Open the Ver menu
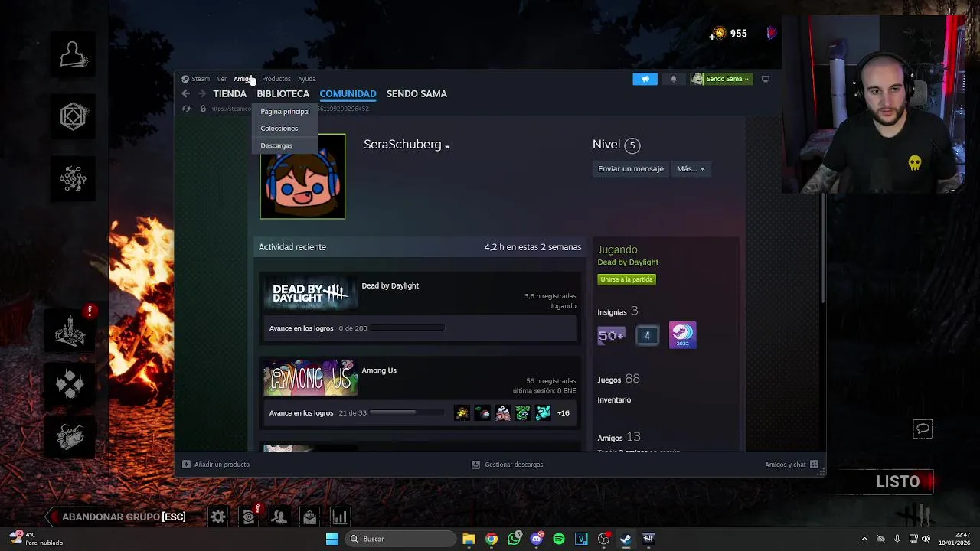The width and height of the screenshot is (980, 551). coord(221,79)
